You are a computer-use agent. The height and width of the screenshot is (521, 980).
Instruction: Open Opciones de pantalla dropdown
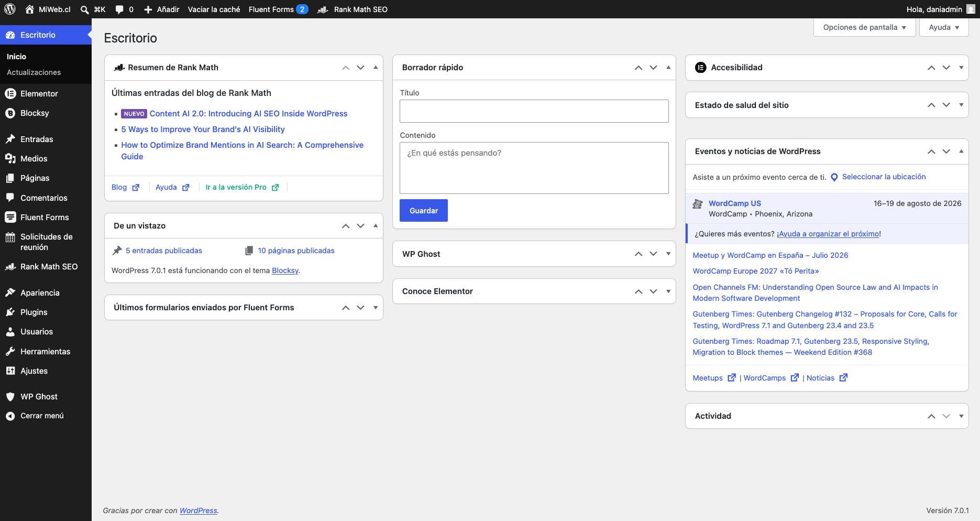(864, 27)
